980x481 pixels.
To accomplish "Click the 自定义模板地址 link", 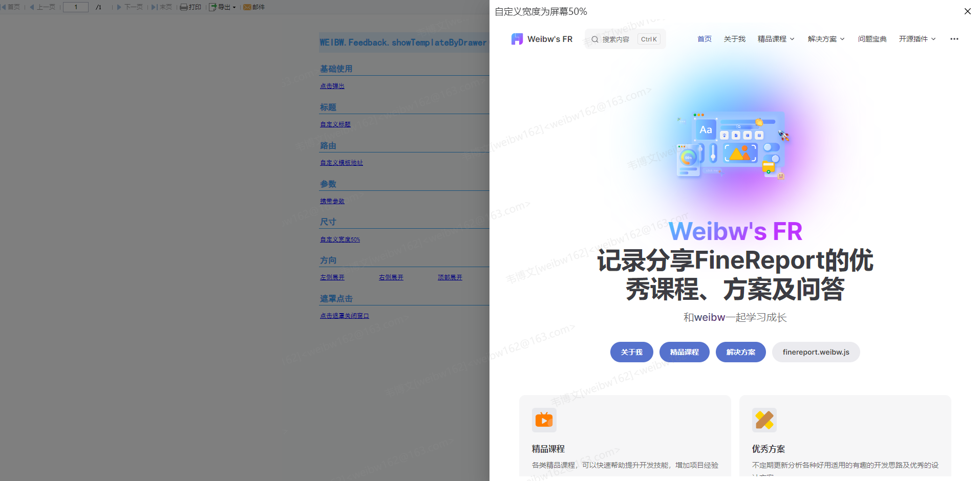I will [x=342, y=163].
